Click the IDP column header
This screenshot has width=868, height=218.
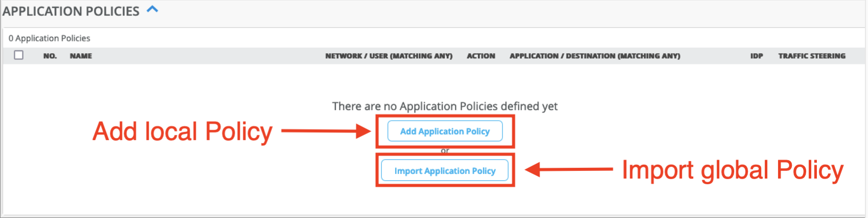[757, 56]
